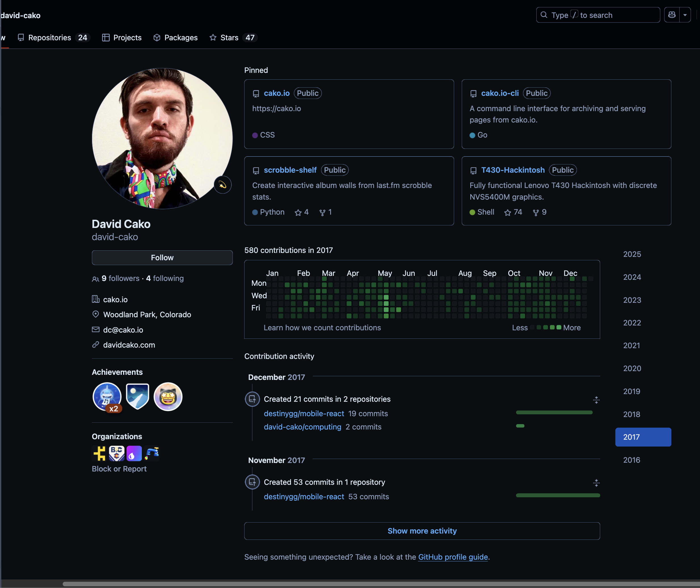Open the Starstruck achievement badge
Image resolution: width=700 pixels, height=588 pixels.
168,397
